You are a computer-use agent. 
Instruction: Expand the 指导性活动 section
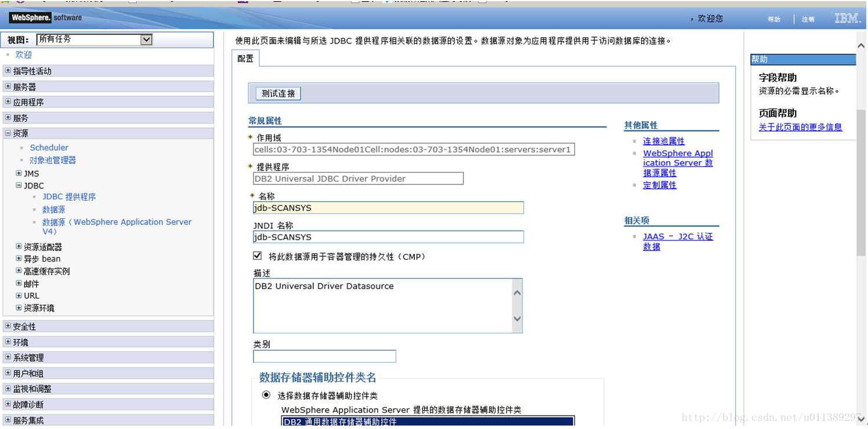click(8, 71)
